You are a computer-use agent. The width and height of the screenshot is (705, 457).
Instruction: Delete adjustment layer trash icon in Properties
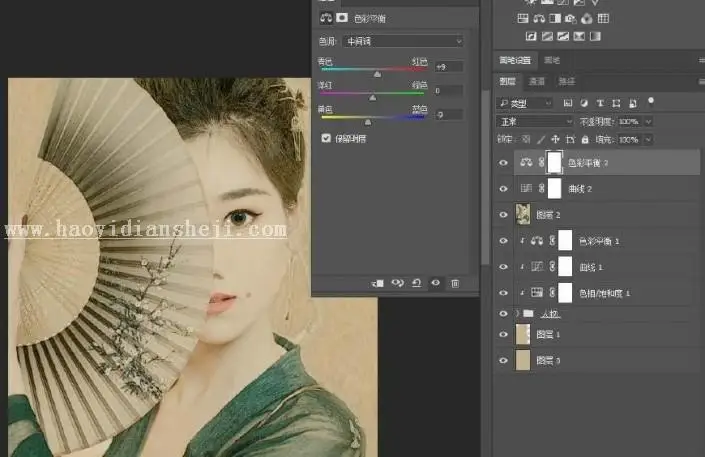[455, 283]
